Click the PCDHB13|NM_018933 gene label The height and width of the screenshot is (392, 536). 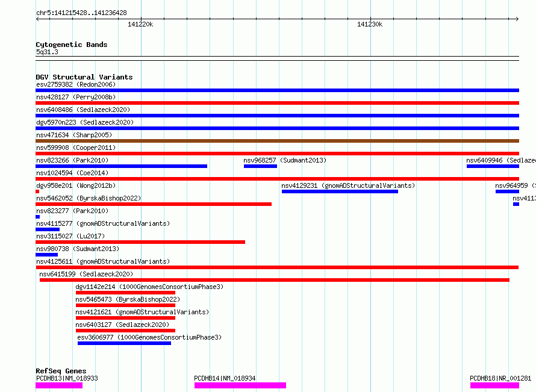tap(67, 378)
